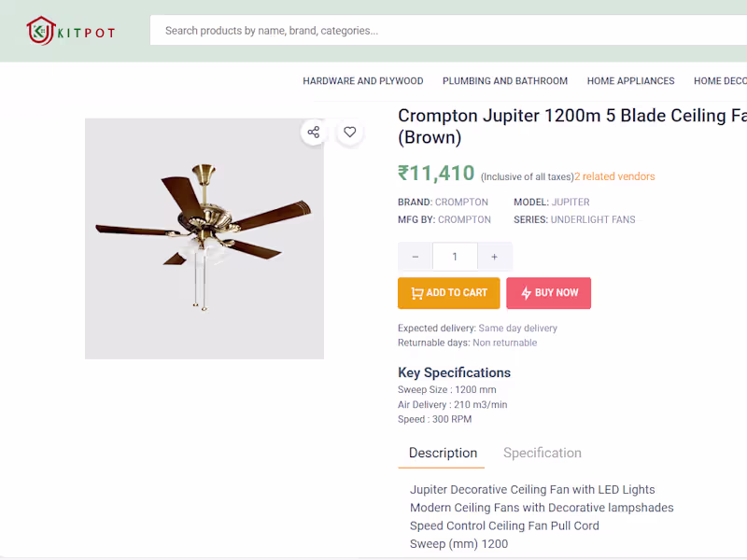Open the Home Appliances category

tap(630, 81)
